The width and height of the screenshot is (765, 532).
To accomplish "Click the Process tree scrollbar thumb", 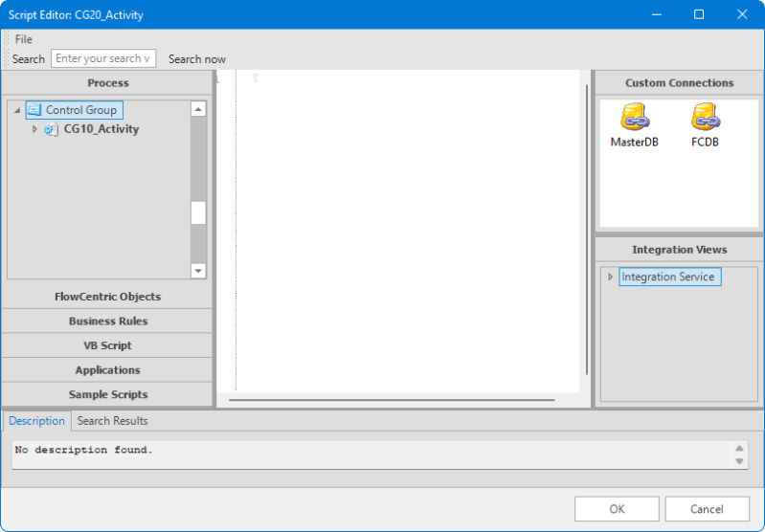I will pos(198,212).
